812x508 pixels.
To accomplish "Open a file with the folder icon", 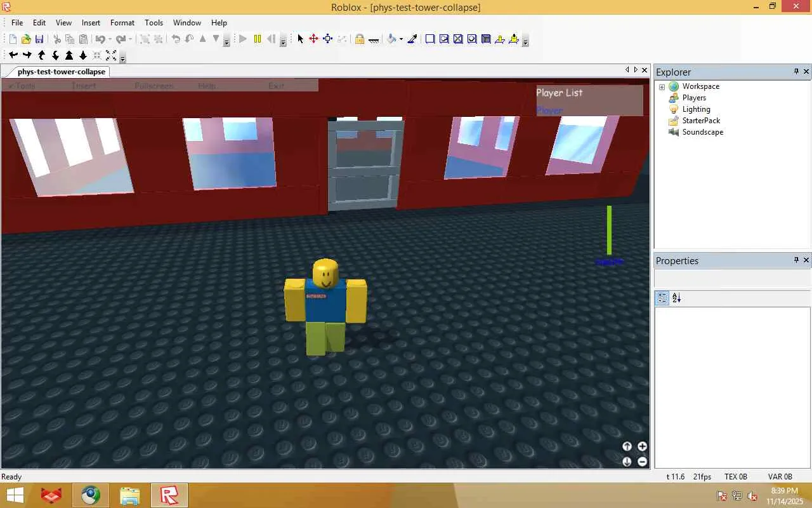I will coord(26,39).
